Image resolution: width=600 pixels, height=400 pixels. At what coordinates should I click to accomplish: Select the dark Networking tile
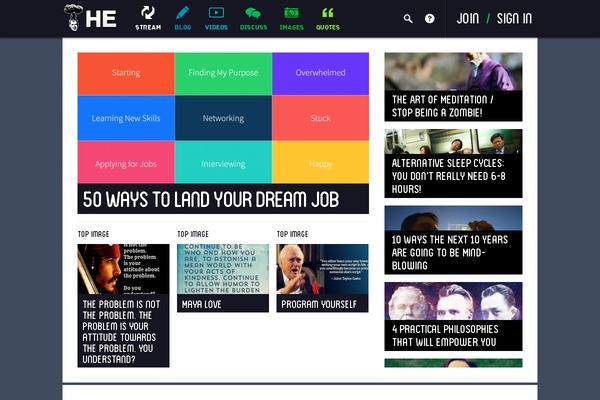223,118
